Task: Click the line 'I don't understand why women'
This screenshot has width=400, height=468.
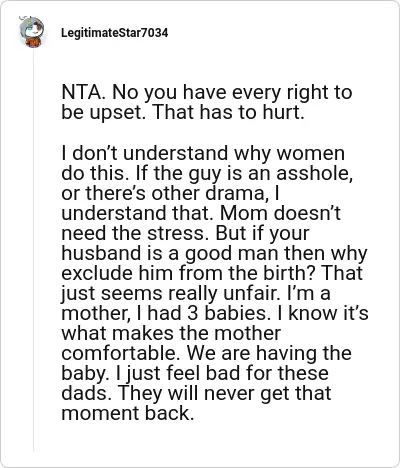Action: [x=203, y=153]
